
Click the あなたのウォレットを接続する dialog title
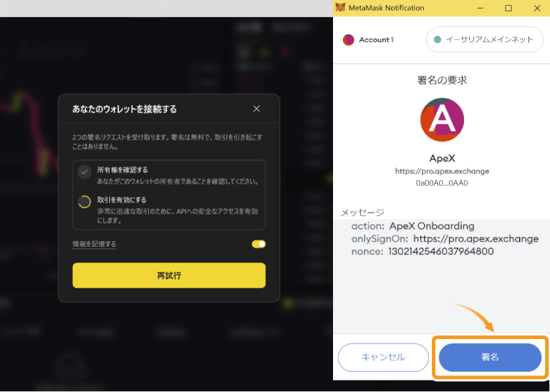tap(125, 109)
